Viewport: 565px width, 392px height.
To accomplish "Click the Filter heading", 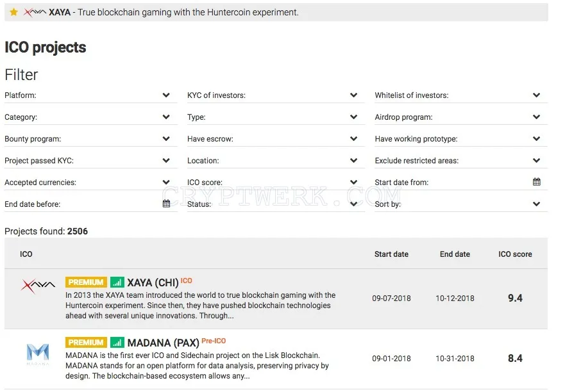I will tap(21, 75).
